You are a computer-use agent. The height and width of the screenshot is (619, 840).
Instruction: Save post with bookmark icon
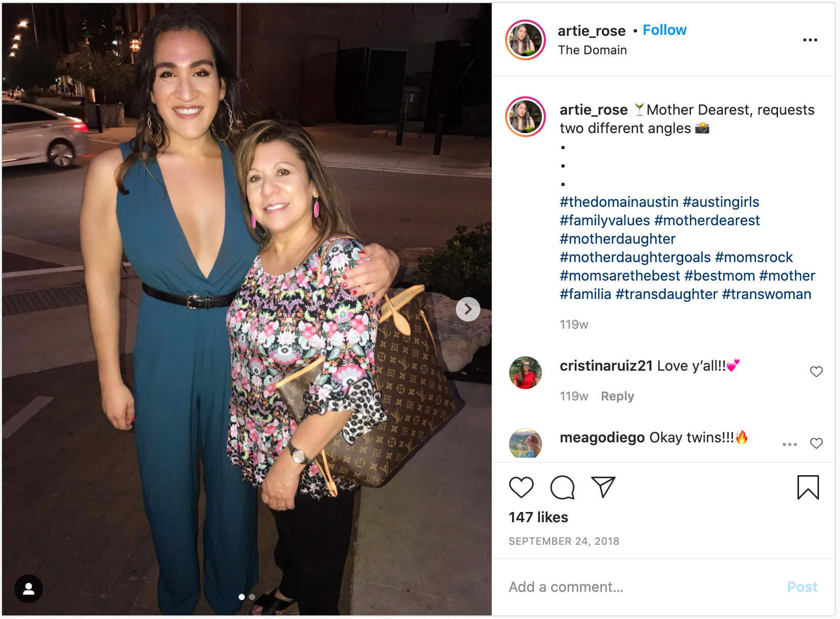pos(808,487)
